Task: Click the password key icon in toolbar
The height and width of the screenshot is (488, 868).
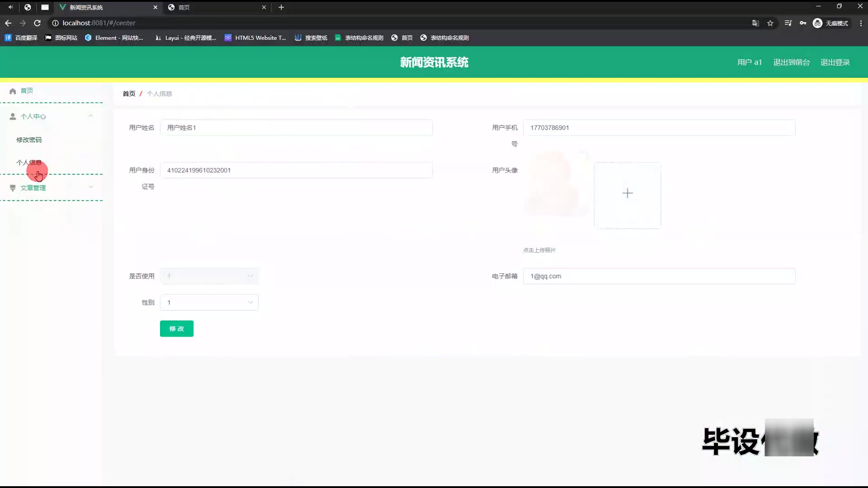Action: point(803,23)
